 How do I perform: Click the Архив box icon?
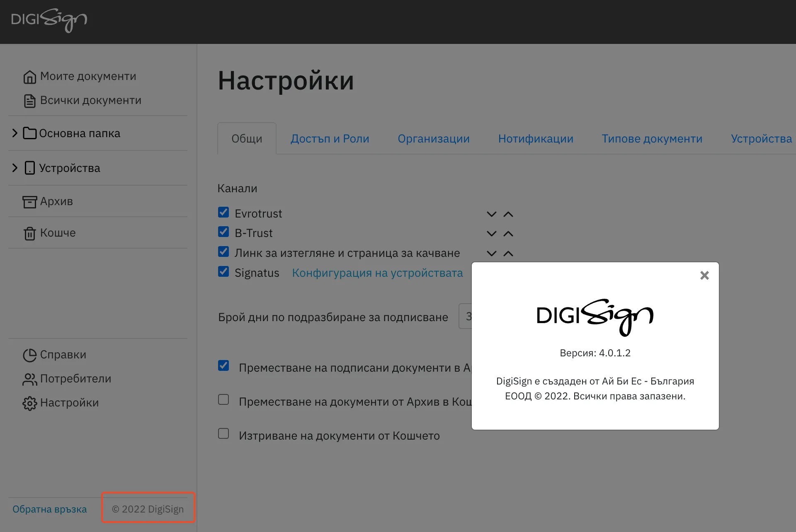click(x=29, y=202)
